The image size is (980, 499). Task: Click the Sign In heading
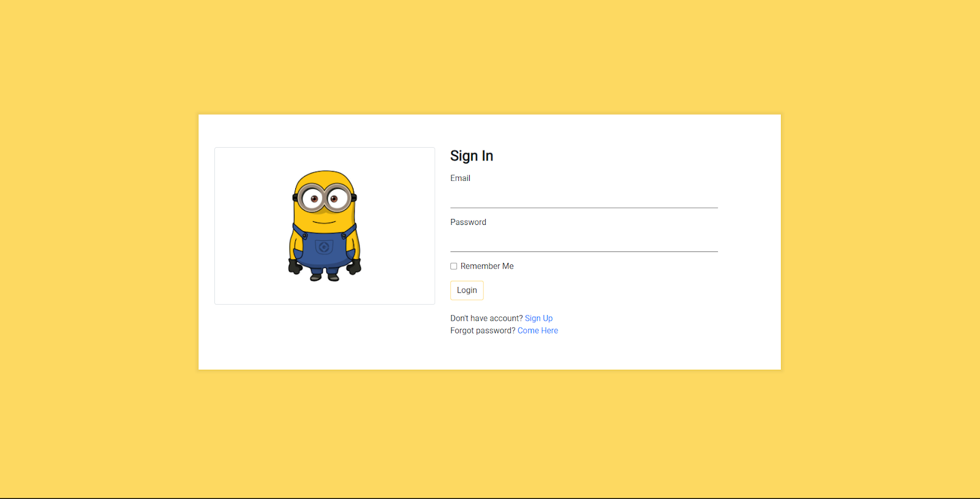tap(472, 156)
